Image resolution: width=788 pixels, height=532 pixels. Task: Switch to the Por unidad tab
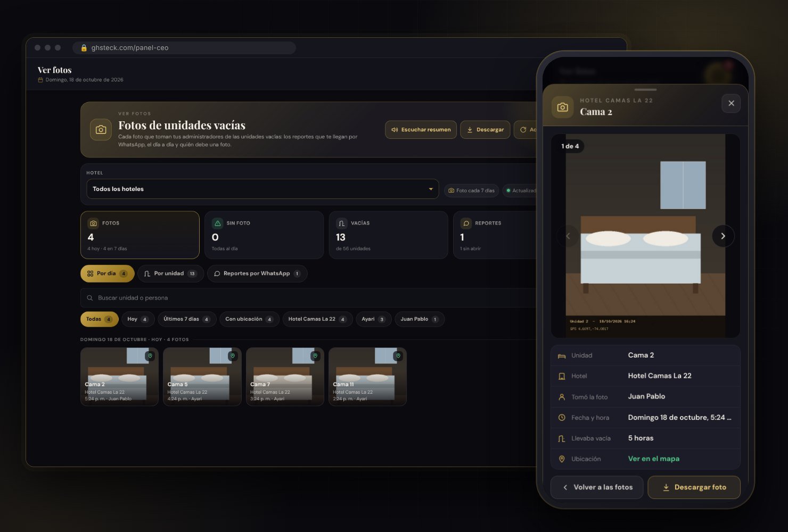170,273
